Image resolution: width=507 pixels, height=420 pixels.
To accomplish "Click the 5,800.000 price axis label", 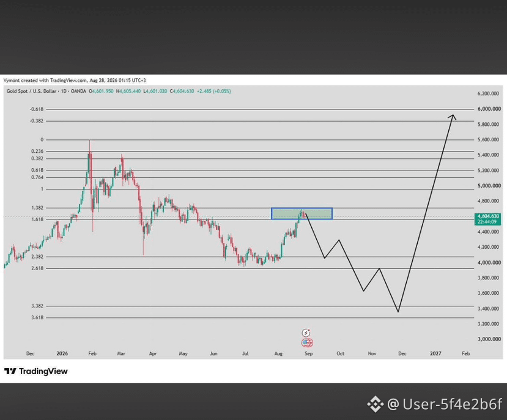I will click(488, 124).
